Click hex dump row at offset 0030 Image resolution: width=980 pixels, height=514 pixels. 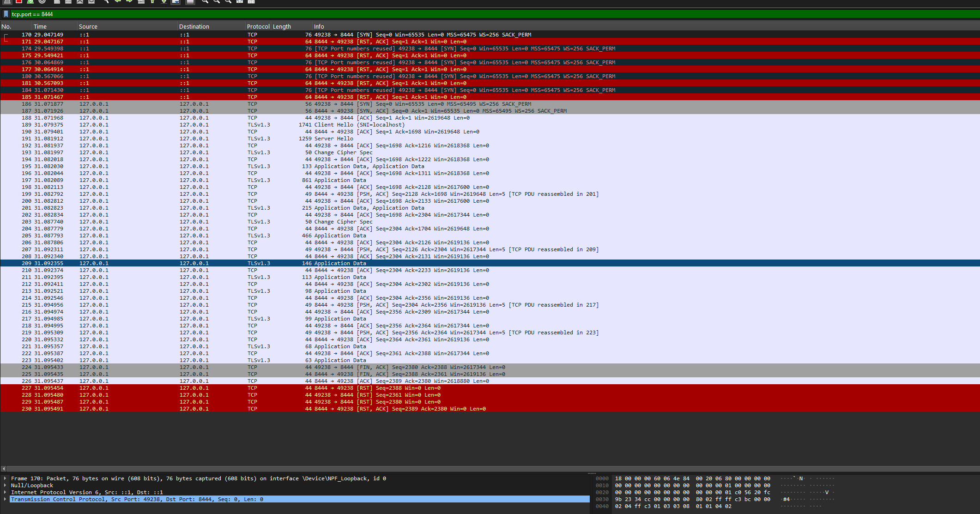[x=715, y=499]
